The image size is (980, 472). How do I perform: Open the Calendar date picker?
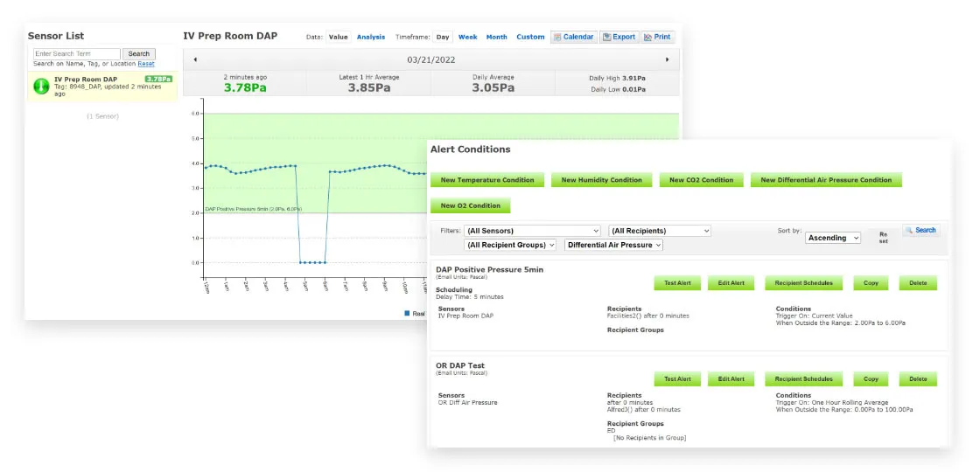click(x=574, y=37)
